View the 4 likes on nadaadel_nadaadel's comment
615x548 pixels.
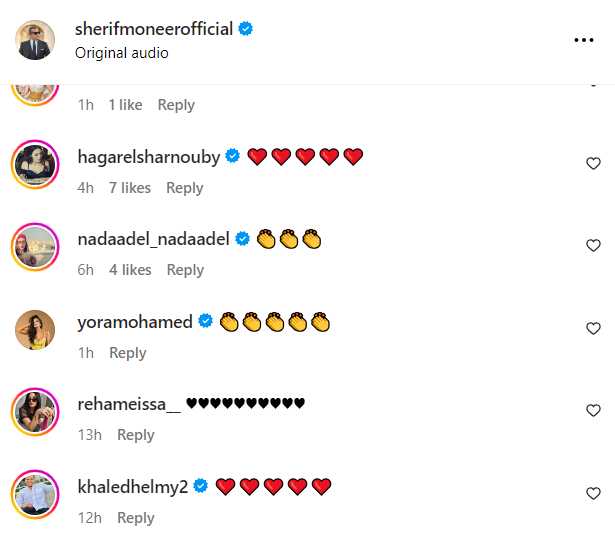click(x=130, y=270)
